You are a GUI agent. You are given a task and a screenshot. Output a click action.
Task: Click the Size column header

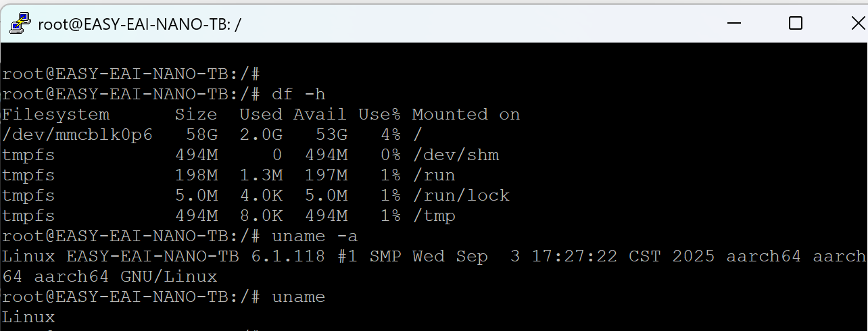196,115
